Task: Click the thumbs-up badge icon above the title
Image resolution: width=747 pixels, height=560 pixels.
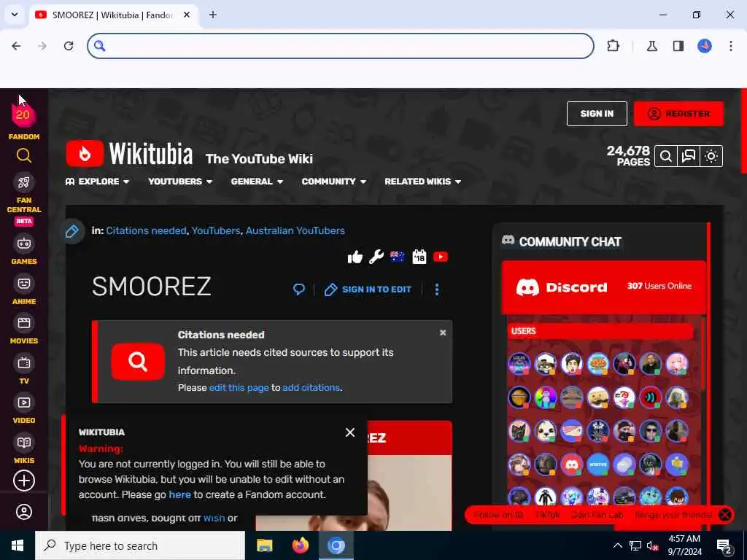Action: (355, 257)
